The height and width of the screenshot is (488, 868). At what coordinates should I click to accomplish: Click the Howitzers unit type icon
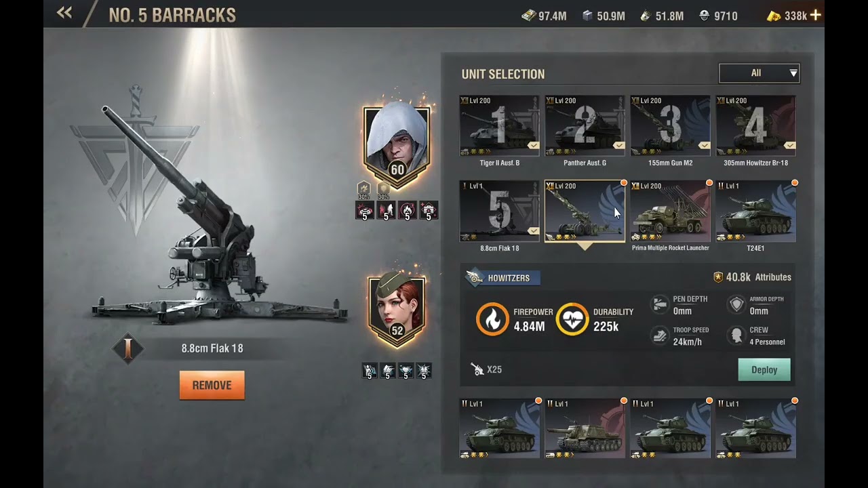(x=475, y=278)
